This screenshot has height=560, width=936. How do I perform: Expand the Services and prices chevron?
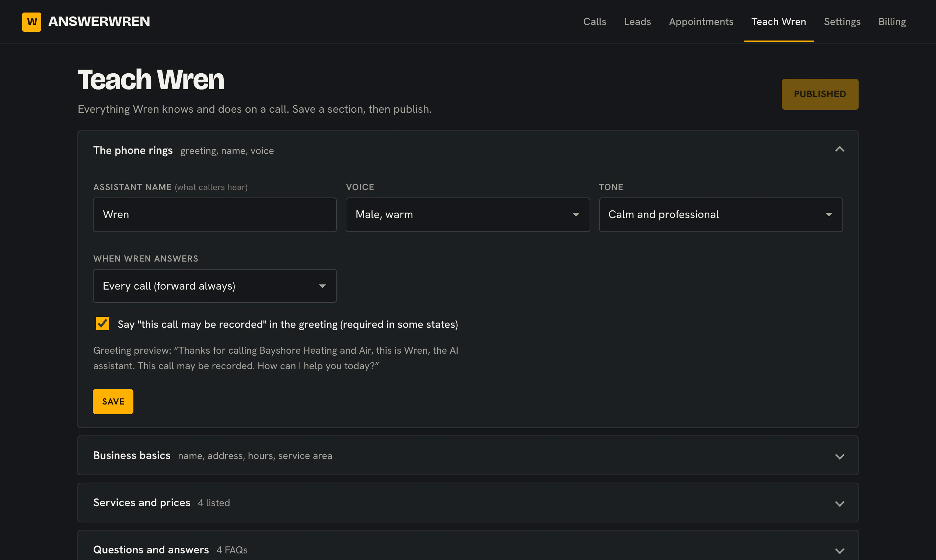[x=839, y=503]
